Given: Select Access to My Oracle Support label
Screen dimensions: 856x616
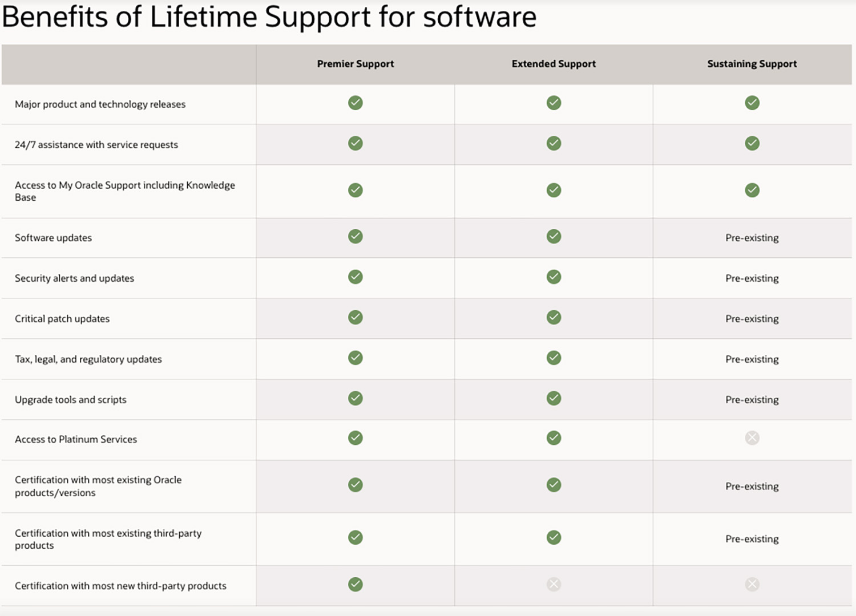Looking at the screenshot, I should 125,191.
